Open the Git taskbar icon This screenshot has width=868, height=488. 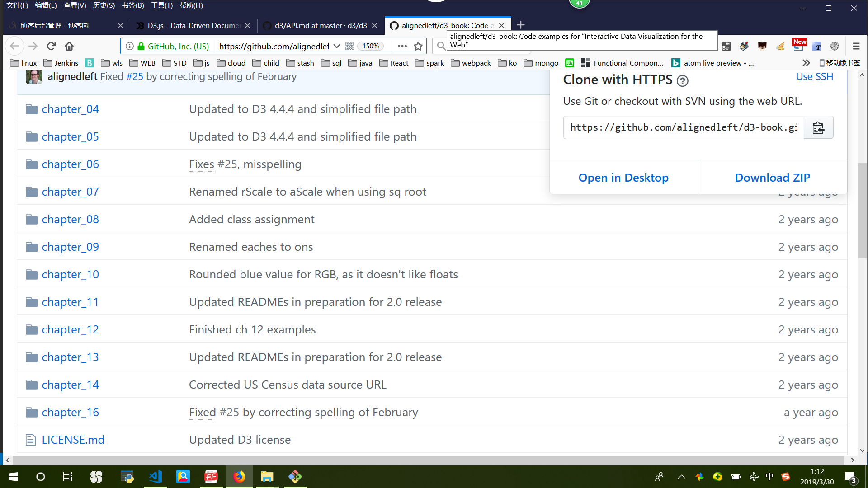(x=295, y=477)
